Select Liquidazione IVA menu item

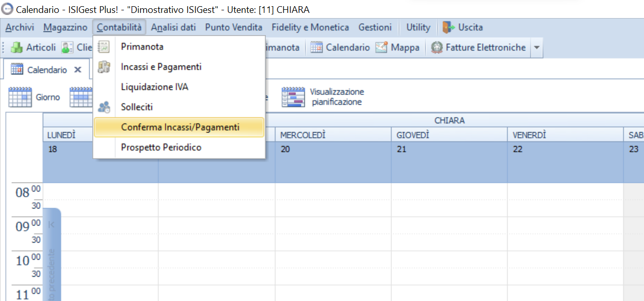coord(154,87)
